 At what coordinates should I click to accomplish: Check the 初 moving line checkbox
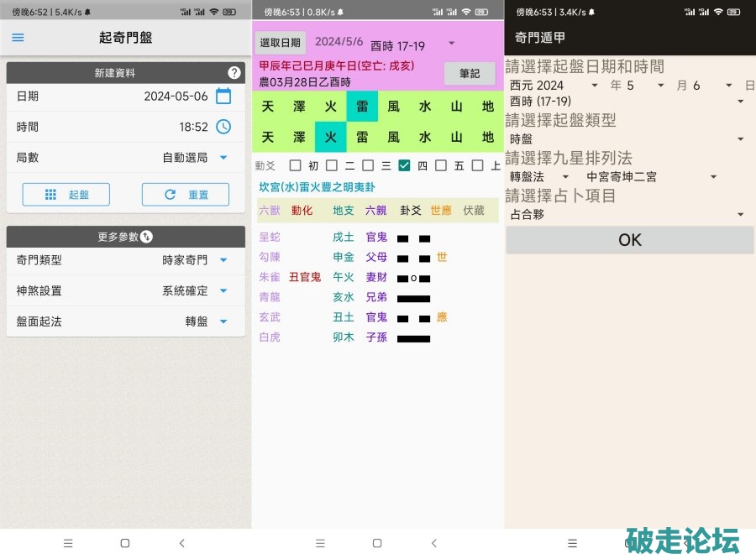click(x=295, y=165)
